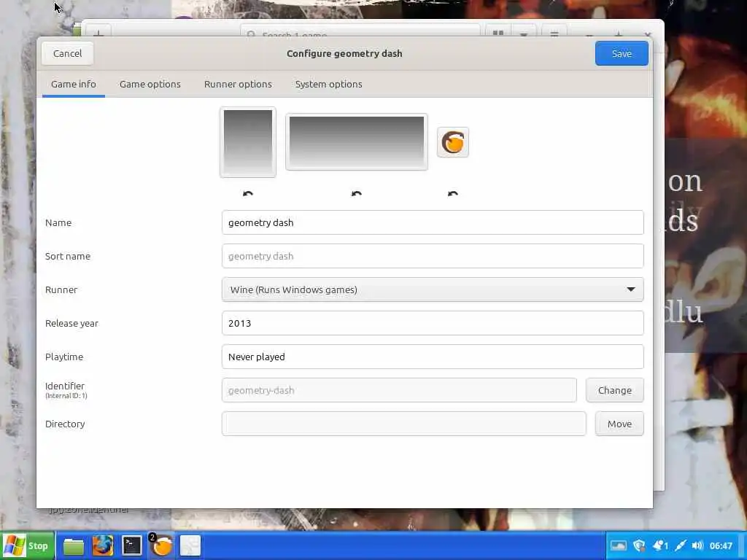Save the game configuration
The width and height of the screenshot is (747, 560).
pyautogui.click(x=622, y=53)
